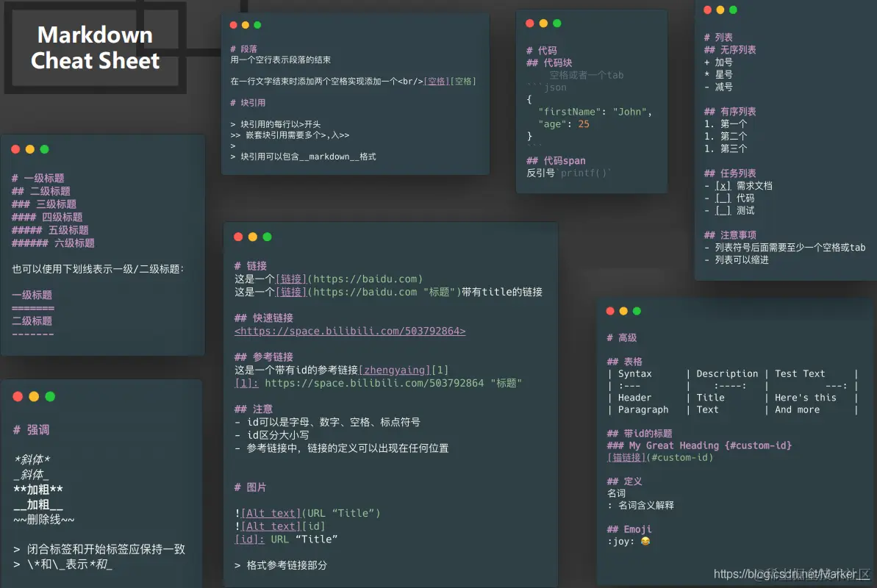Click the '## 参考链接' heading
Image resolution: width=877 pixels, height=588 pixels.
pos(263,357)
